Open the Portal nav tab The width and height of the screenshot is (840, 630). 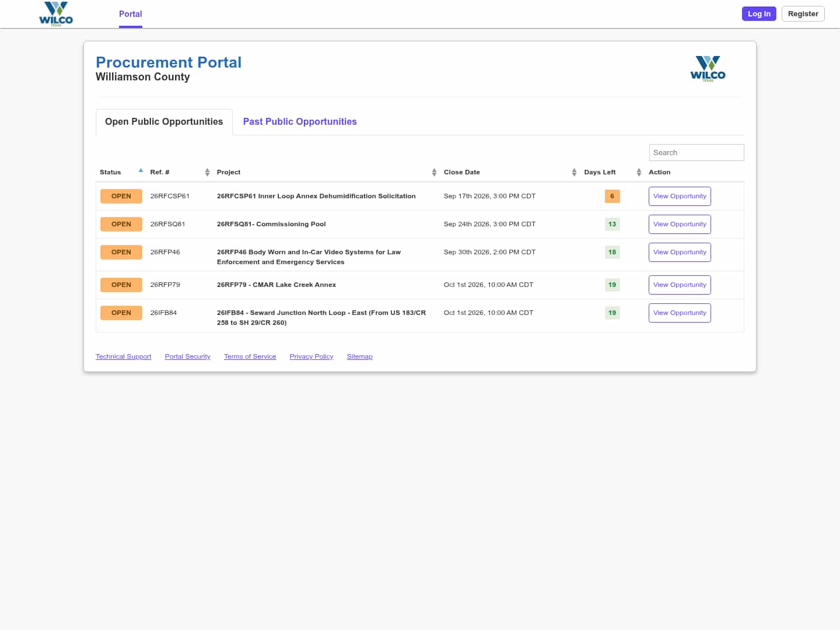(131, 14)
